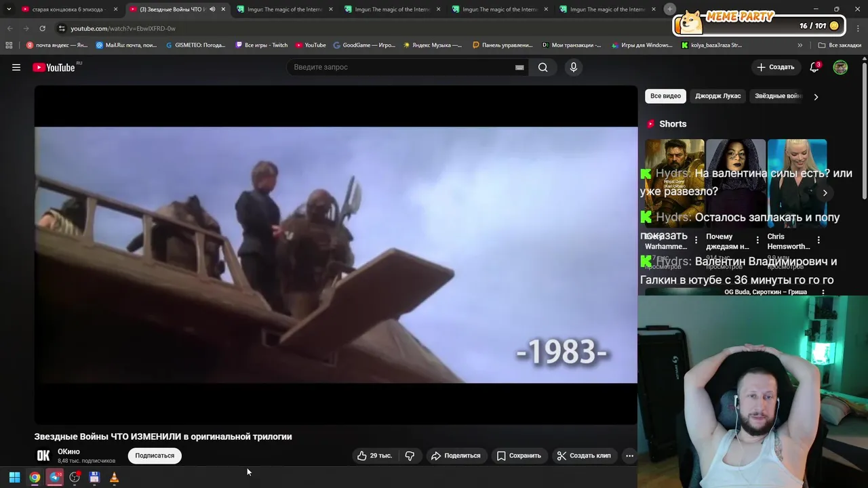Like the video with thumbs up
Screen dimensions: 868x488
374,455
